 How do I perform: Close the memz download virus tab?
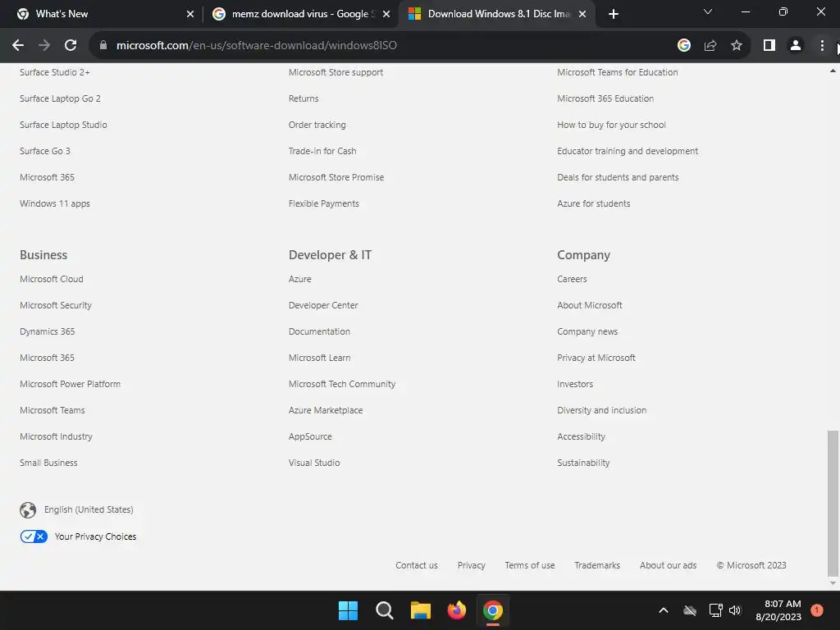point(386,14)
